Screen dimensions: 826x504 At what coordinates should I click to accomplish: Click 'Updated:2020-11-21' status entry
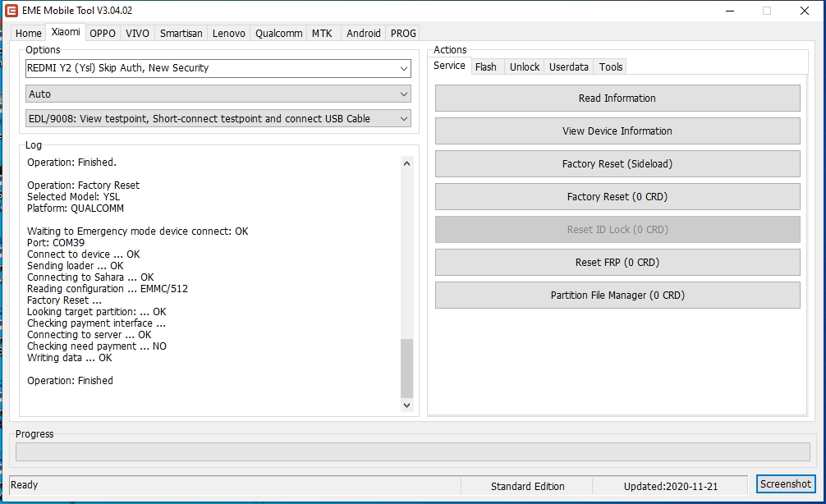coord(671,487)
